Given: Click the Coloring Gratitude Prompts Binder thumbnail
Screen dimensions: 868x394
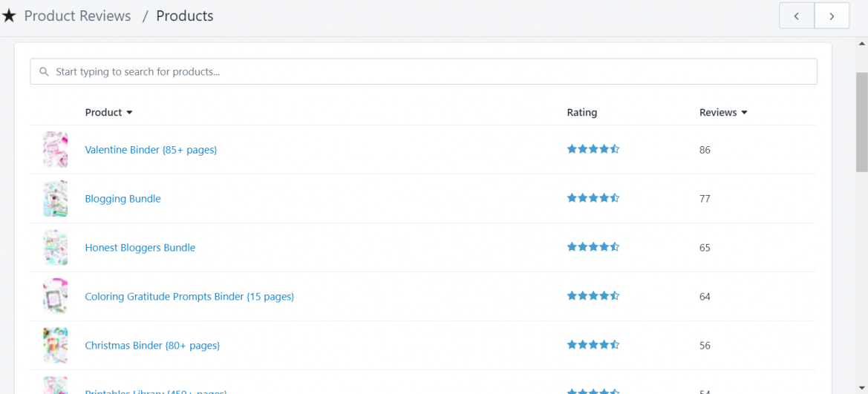Looking at the screenshot, I should pos(56,296).
